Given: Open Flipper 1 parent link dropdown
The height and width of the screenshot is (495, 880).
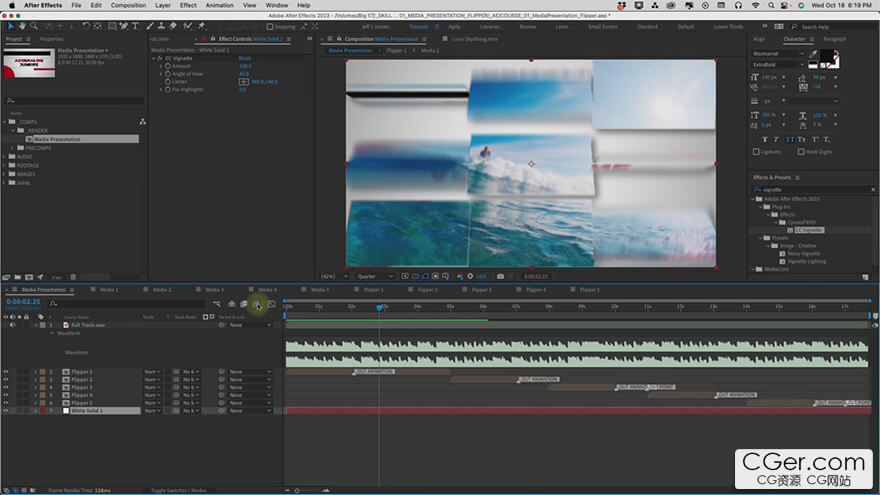Looking at the screenshot, I should 250,372.
